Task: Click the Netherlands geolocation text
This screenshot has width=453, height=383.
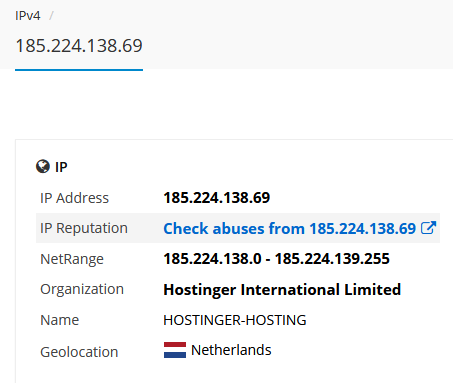Action: coord(231,350)
